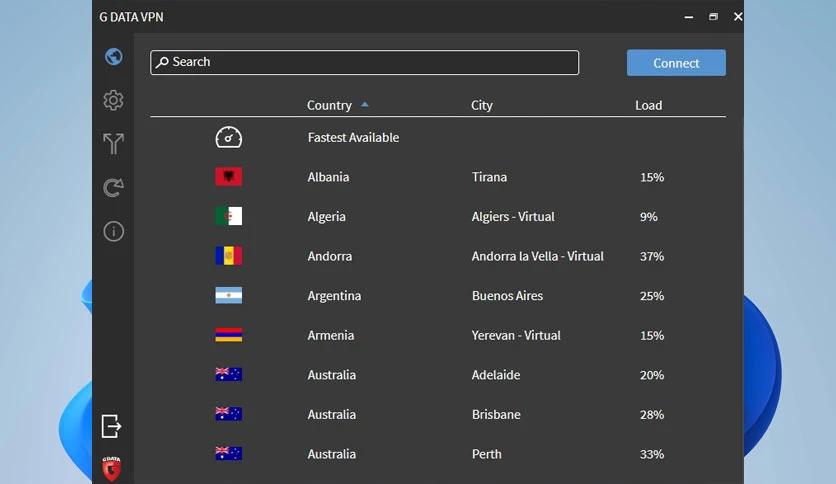Toggle the Country sort arrow
836x484 pixels.
point(365,104)
